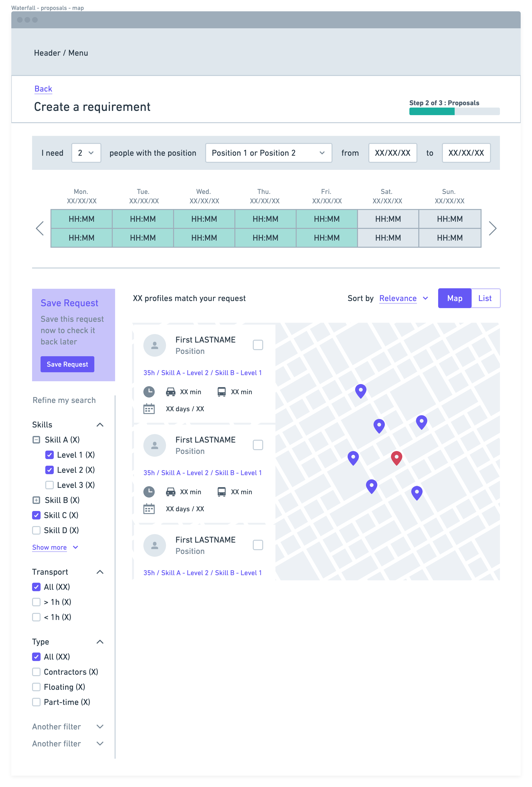The image size is (532, 787).
Task: Switch to the Map view tab
Action: tap(454, 298)
